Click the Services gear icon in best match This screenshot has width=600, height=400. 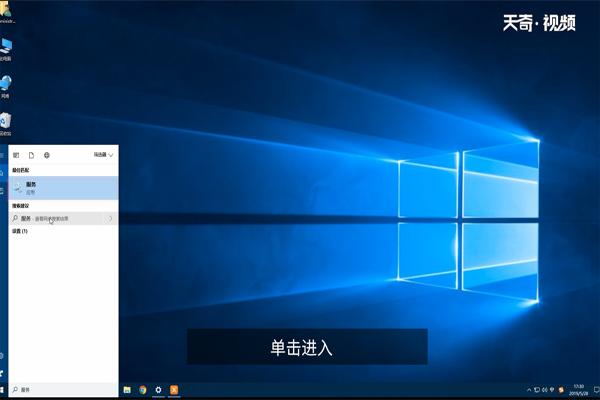[x=17, y=188]
